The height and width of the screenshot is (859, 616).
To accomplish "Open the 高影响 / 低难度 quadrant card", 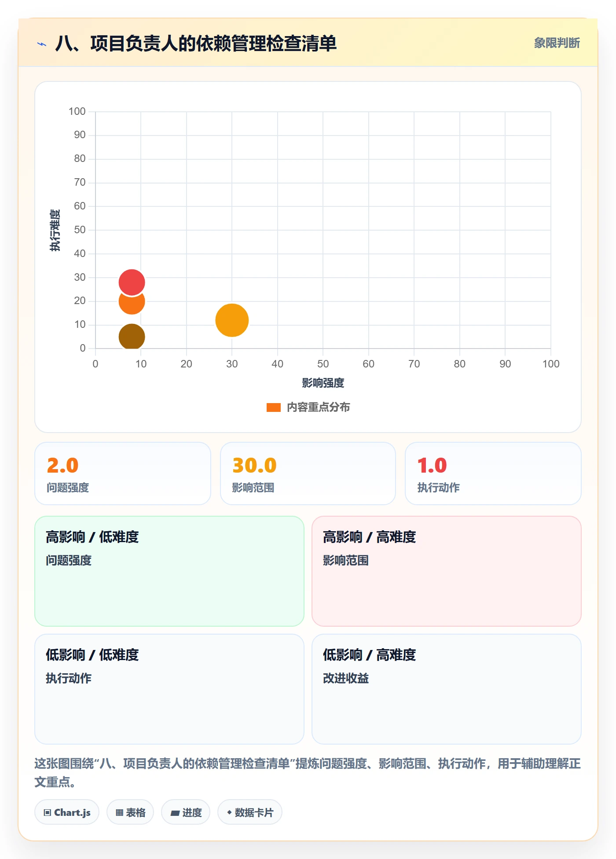I will click(x=169, y=571).
